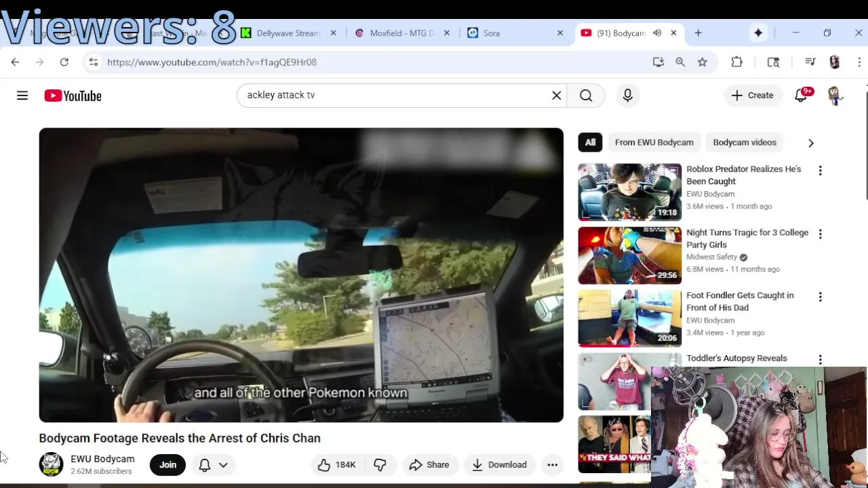Open EWU Bodycam channel avatar

pos(51,464)
